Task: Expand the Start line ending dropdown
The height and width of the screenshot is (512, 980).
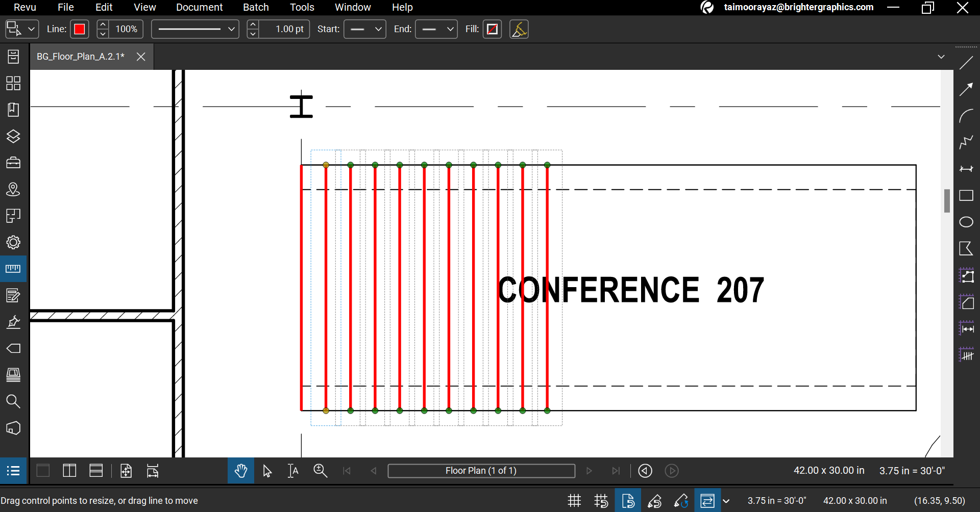Action: (364, 29)
